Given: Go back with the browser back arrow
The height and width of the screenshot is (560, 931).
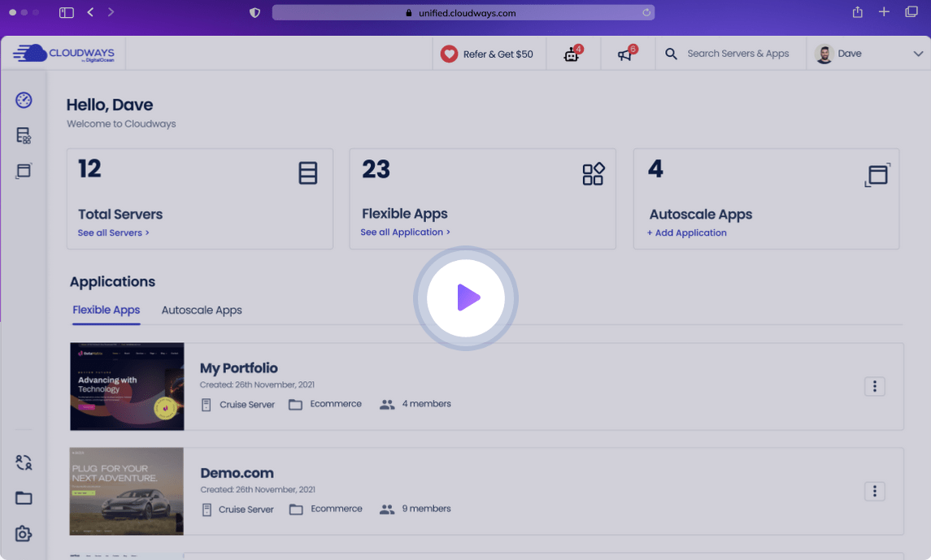Looking at the screenshot, I should pos(90,12).
